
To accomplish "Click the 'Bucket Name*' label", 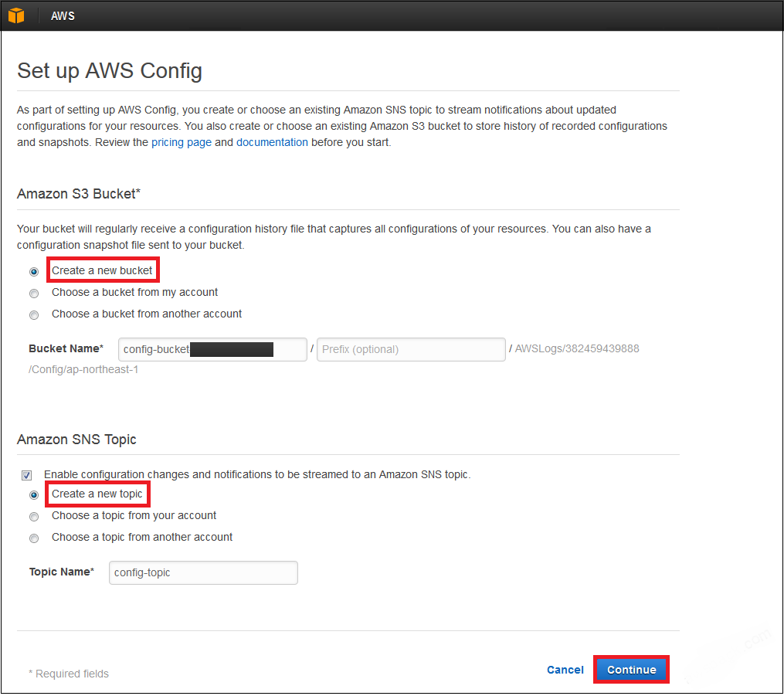I will click(66, 348).
